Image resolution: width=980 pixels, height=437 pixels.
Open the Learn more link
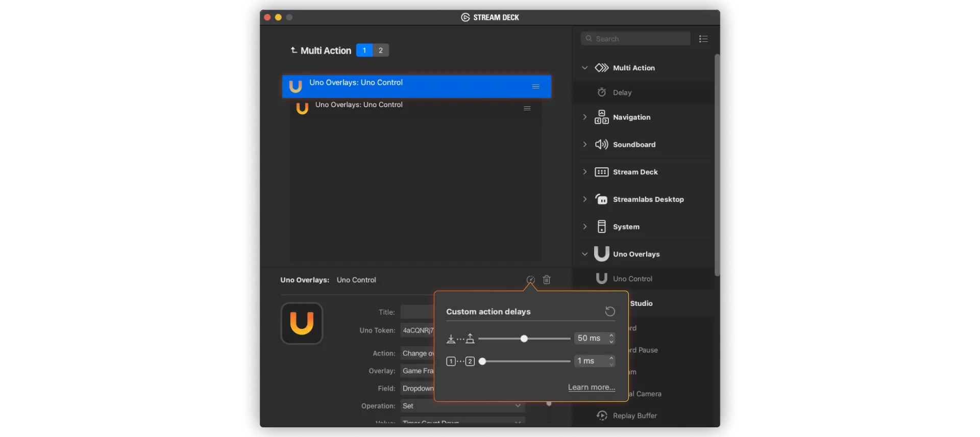(592, 388)
